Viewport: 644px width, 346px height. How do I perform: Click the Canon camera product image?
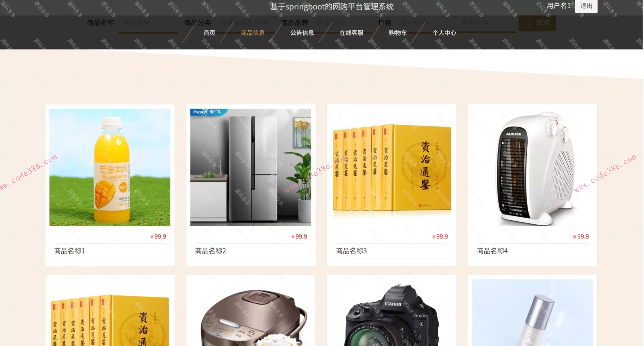(x=391, y=313)
